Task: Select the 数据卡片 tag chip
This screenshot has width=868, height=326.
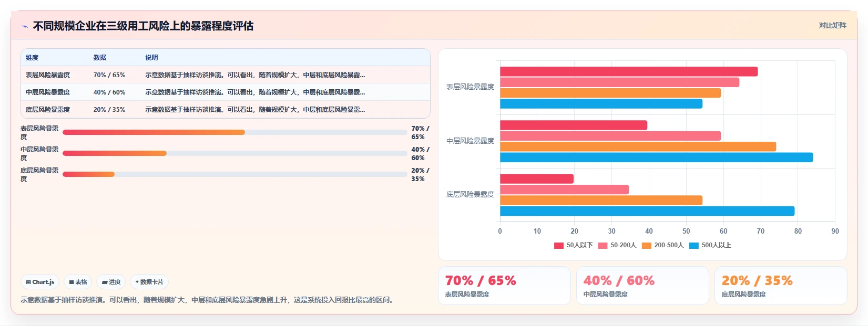Action: tap(149, 282)
